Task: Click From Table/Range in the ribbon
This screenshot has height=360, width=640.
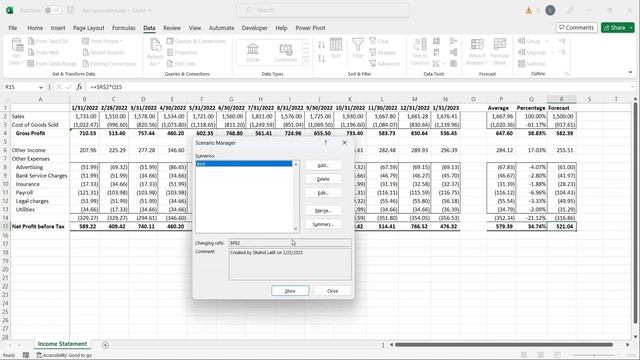Action: pos(52,64)
